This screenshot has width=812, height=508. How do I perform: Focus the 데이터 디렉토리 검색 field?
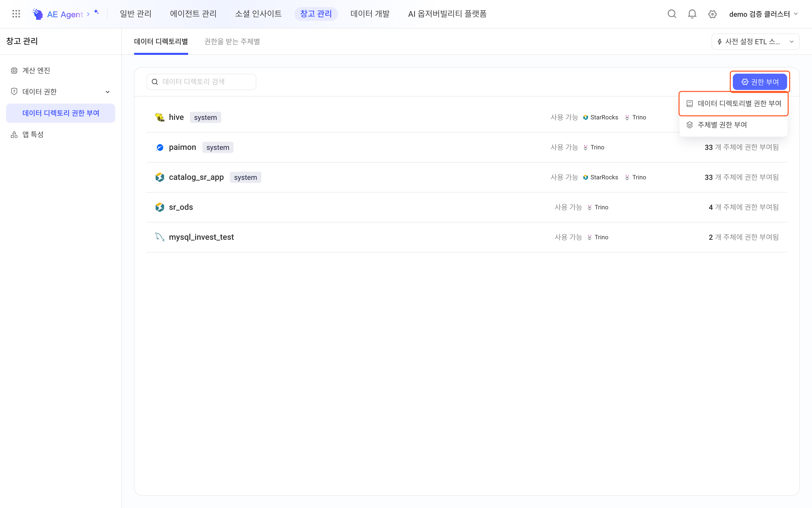(x=201, y=82)
